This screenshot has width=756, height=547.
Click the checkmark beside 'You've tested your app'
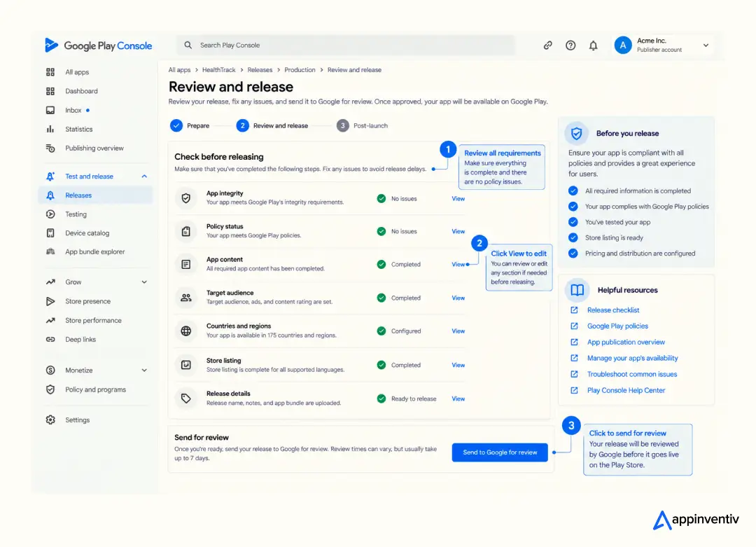[573, 222]
